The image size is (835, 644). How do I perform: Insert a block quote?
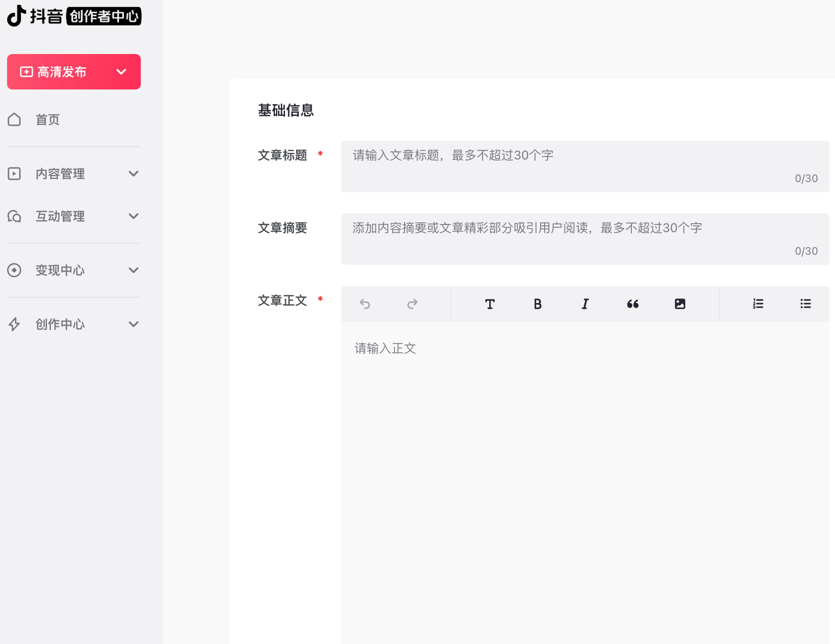(x=633, y=304)
